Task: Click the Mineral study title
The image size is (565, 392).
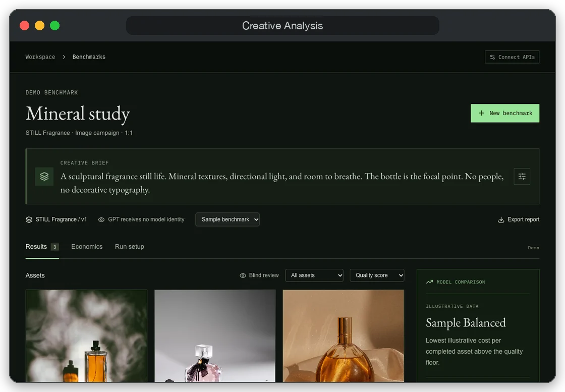Action: tap(78, 114)
